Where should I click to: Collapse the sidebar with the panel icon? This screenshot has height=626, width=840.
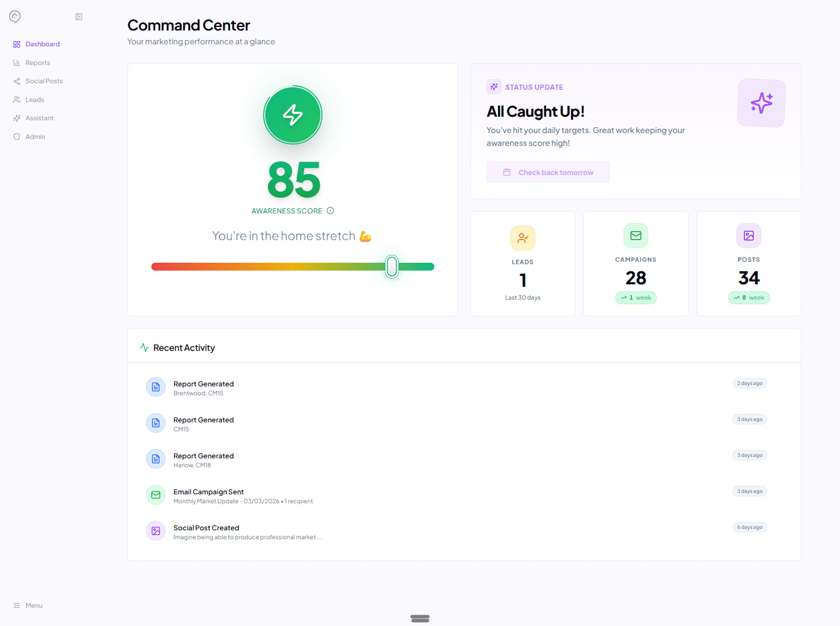coord(79,17)
